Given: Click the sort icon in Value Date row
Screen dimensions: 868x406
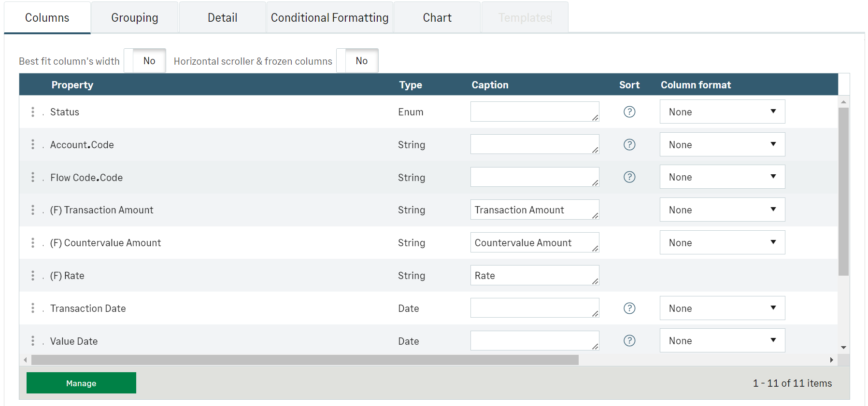Looking at the screenshot, I should coord(629,341).
